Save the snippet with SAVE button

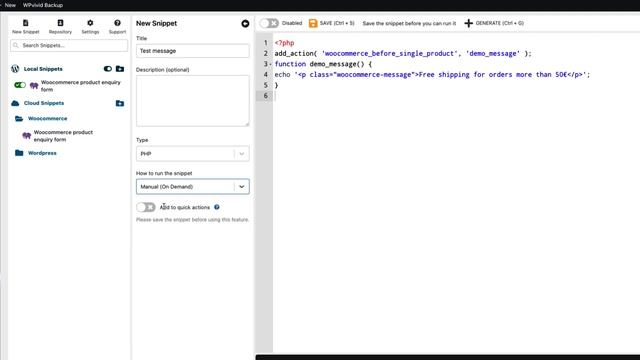(x=331, y=23)
